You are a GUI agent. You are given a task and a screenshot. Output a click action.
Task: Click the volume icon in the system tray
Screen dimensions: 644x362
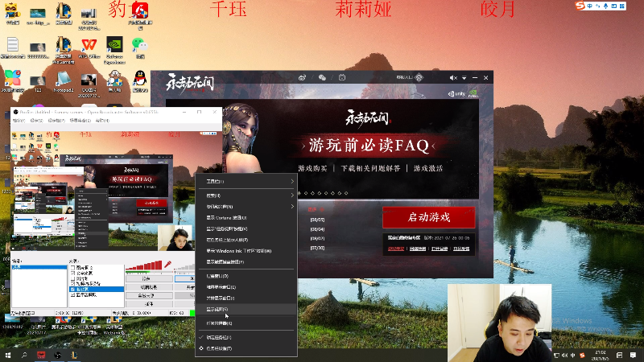pos(565,356)
